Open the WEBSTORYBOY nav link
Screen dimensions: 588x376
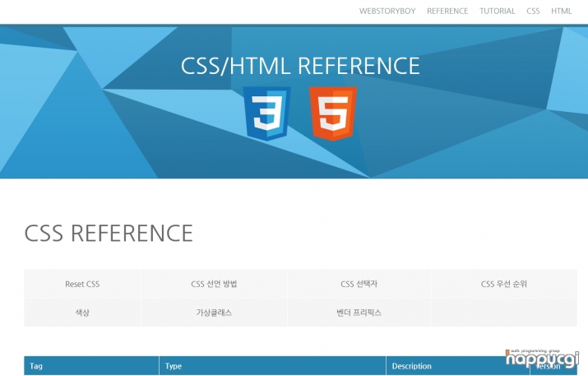coord(387,12)
